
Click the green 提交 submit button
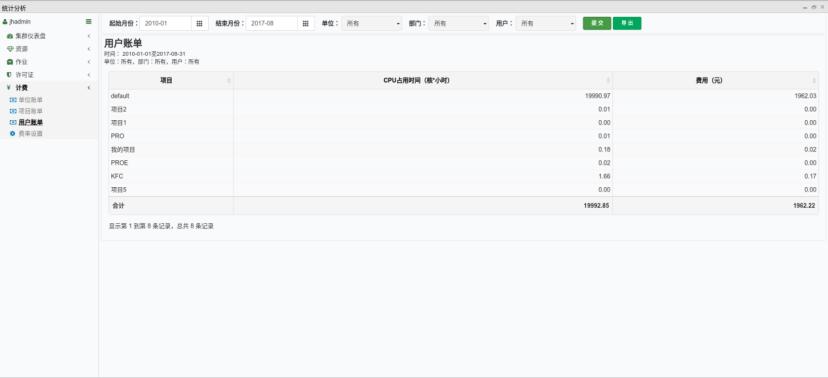click(597, 23)
